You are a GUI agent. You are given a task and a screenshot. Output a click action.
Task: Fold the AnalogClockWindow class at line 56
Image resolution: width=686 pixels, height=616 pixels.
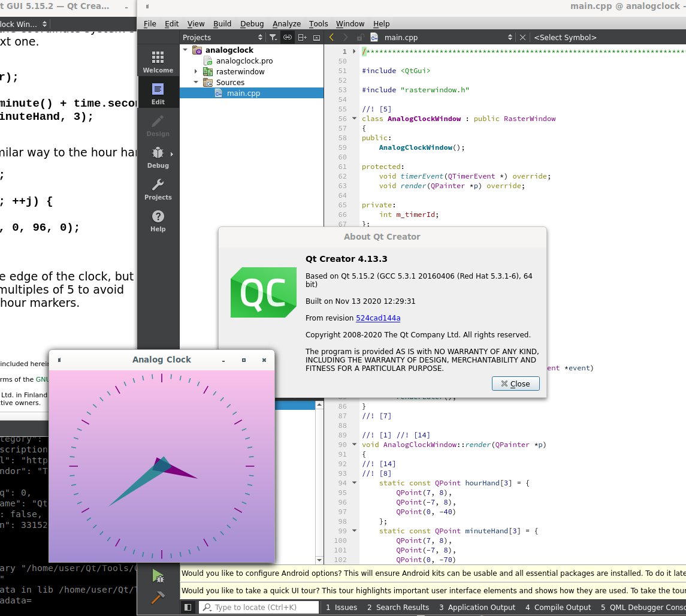click(x=354, y=119)
